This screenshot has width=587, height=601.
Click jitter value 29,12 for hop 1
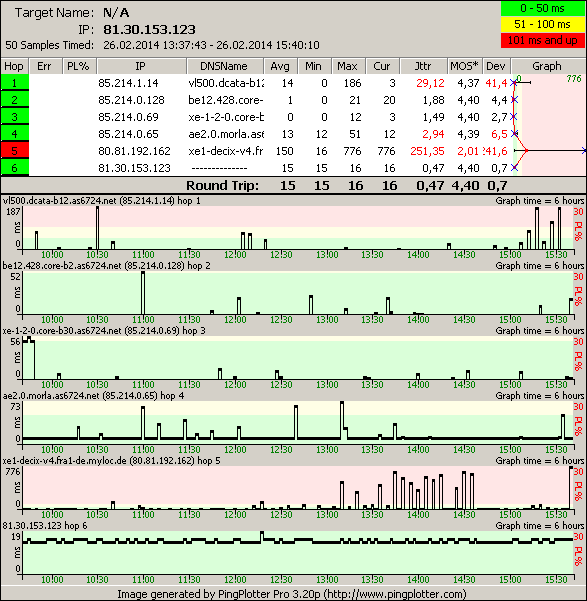430,83
